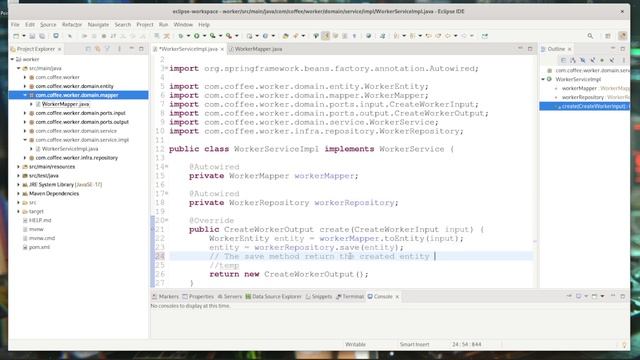This screenshot has height=360, width=640.
Task: Click the Debug bug toolbar icon
Action: tap(181, 36)
